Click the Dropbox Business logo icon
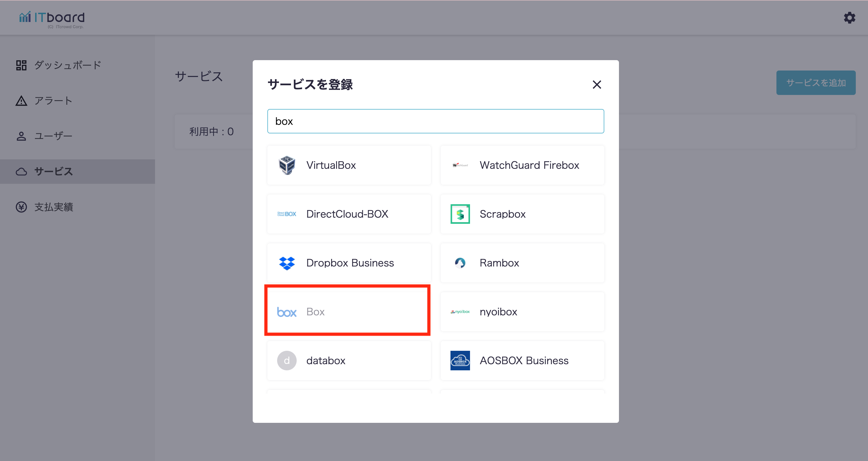This screenshot has height=461, width=868. tap(287, 263)
